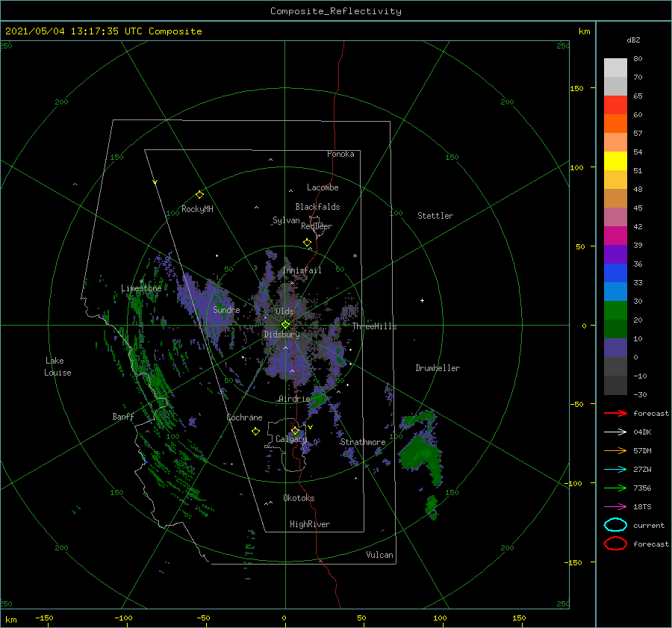Click the Innisfail city label
The width and height of the screenshot is (672, 628).
(x=302, y=270)
